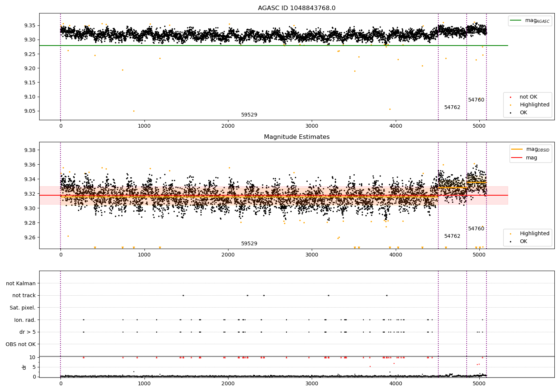Select 'Highlighted' in the AGASC ID plot legend
This screenshot has height=392, width=560.
pyautogui.click(x=535, y=105)
